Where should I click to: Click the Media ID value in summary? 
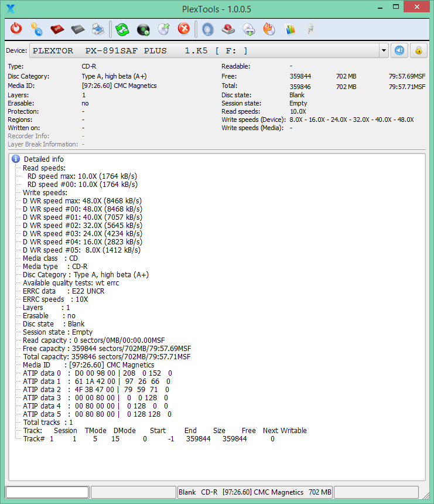tap(119, 86)
